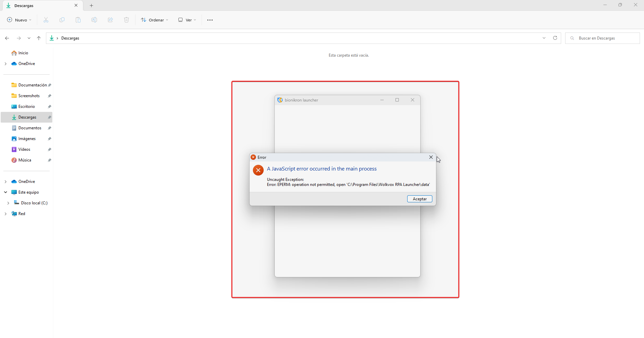This screenshot has width=644, height=338.
Task: Open the Nuevo menu in File Explorer
Action: click(x=19, y=20)
